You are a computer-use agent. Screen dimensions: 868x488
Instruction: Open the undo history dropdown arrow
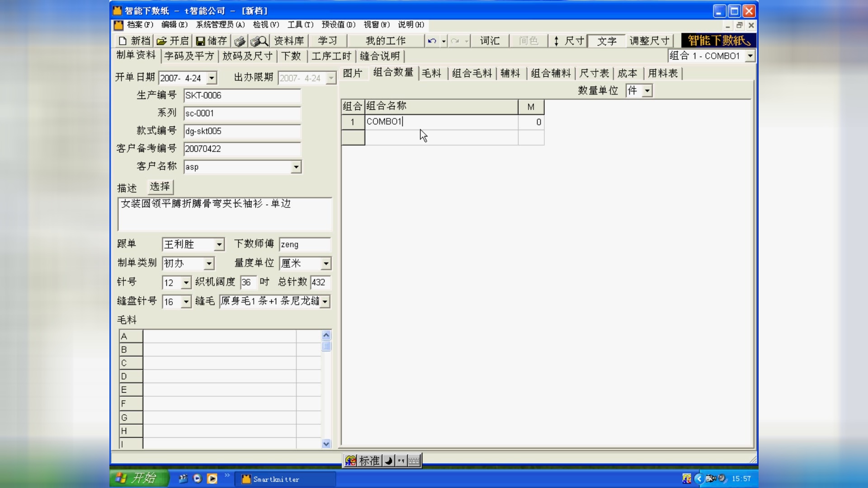click(x=444, y=41)
